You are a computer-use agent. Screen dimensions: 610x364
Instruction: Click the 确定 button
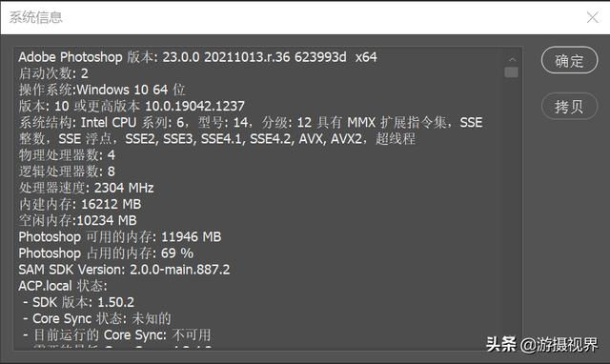point(569,60)
